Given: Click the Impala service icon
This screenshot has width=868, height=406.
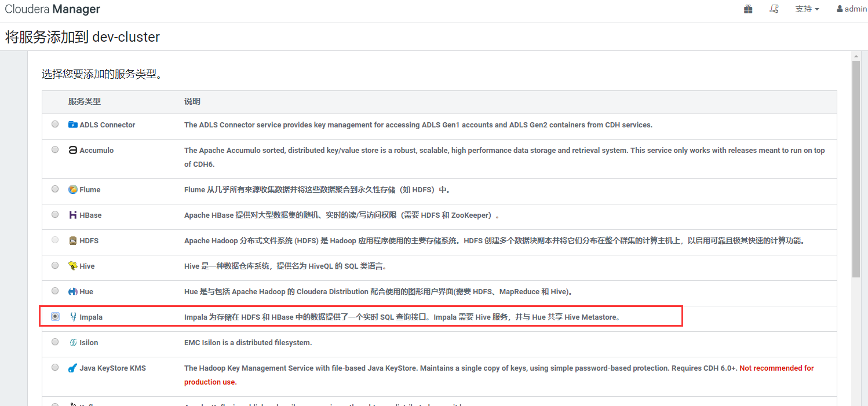Looking at the screenshot, I should pos(72,317).
